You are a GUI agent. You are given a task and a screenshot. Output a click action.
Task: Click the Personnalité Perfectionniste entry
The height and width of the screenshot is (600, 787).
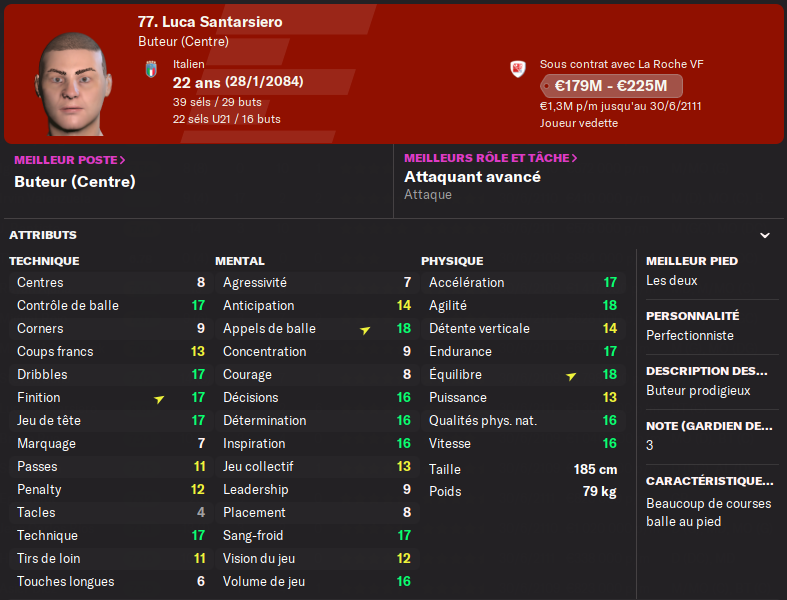[690, 336]
